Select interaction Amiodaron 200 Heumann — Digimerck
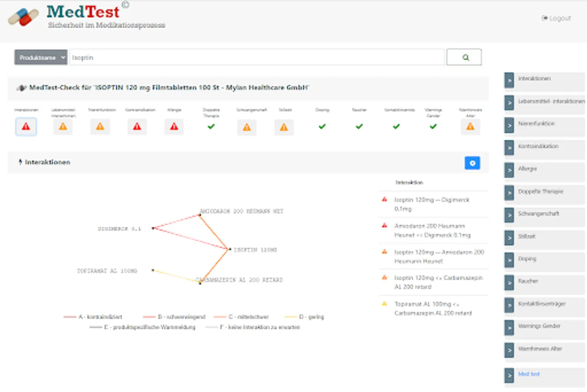 coord(433,230)
